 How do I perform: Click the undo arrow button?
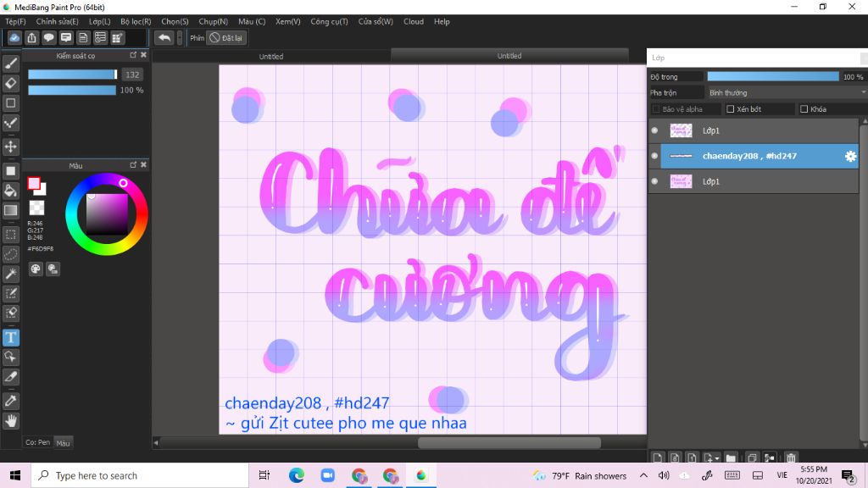point(164,37)
